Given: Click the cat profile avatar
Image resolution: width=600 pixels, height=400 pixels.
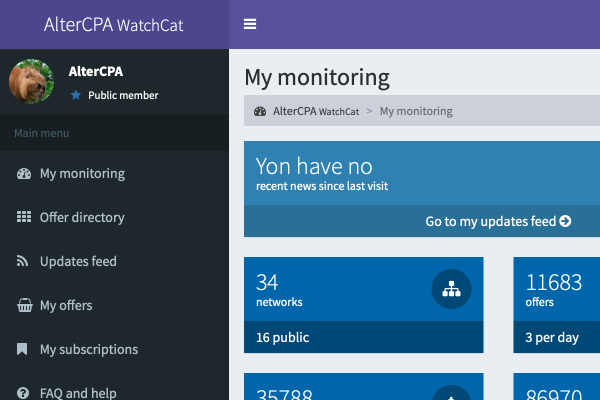Looking at the screenshot, I should (31, 81).
